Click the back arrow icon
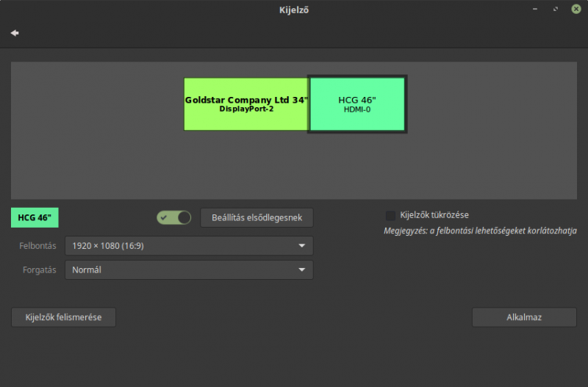Image resolution: width=588 pixels, height=387 pixels. tap(15, 33)
